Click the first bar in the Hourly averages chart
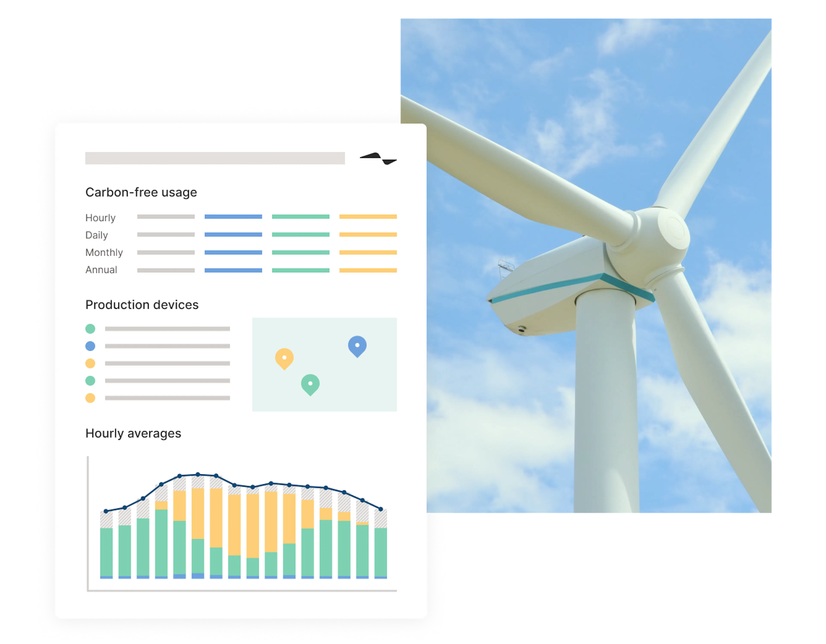826x644 pixels. point(106,545)
